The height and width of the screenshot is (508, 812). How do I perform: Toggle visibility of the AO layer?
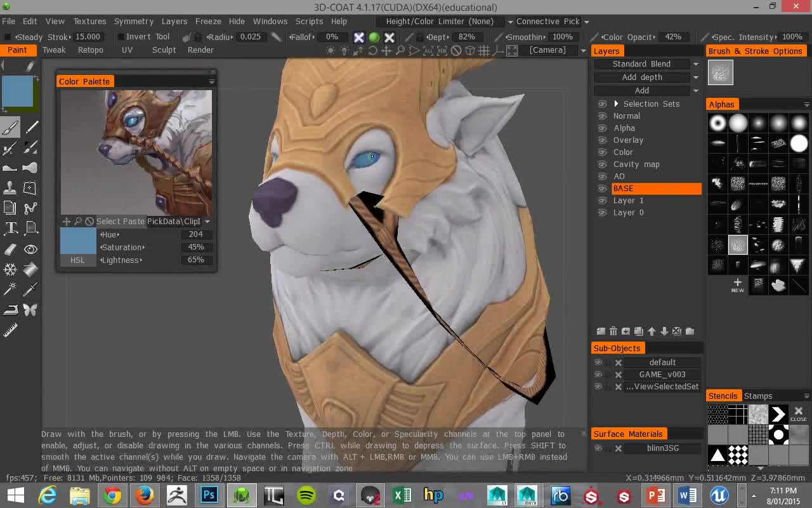click(602, 177)
